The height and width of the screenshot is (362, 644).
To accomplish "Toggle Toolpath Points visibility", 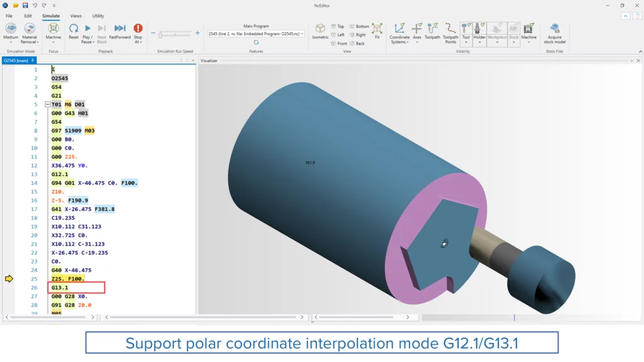I will tap(450, 29).
